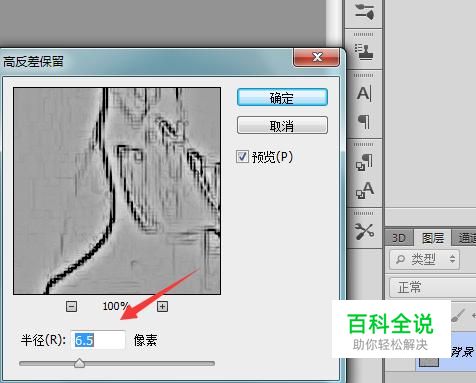Open the Paragraph Styles panel icon
Image resolution: width=476 pixels, height=383 pixels.
click(x=364, y=162)
